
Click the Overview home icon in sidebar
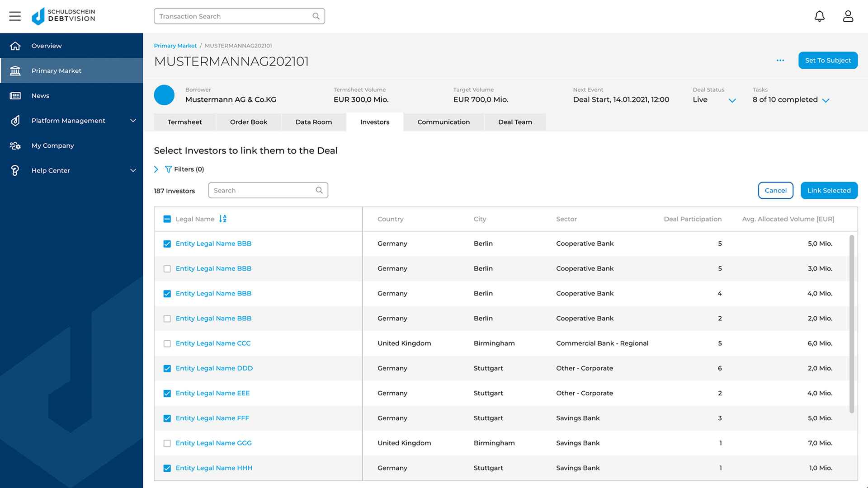pyautogui.click(x=15, y=46)
